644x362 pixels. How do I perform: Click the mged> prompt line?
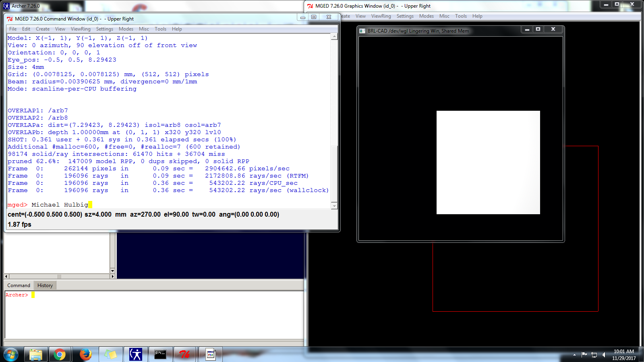point(169,205)
